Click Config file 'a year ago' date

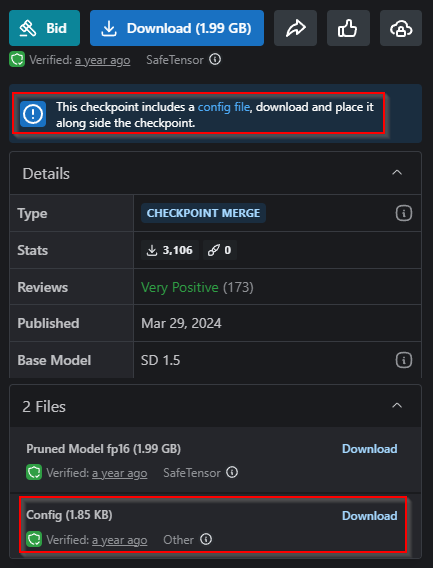click(x=120, y=540)
